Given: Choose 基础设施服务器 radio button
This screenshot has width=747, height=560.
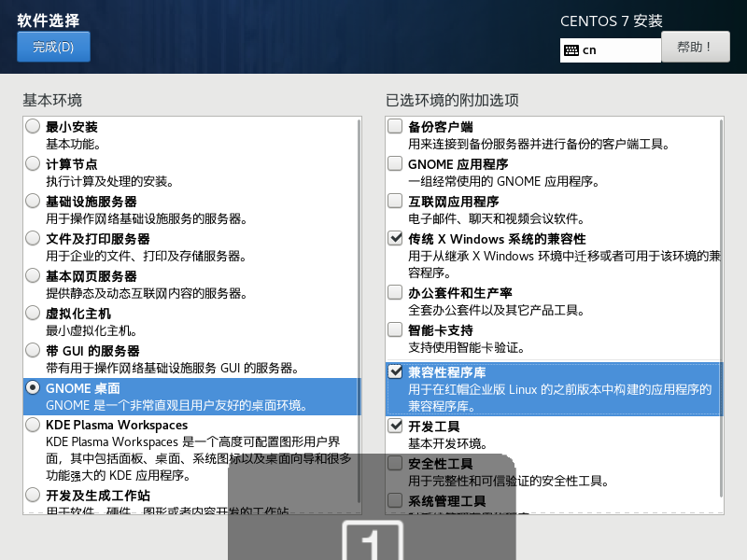Looking at the screenshot, I should 34,201.
